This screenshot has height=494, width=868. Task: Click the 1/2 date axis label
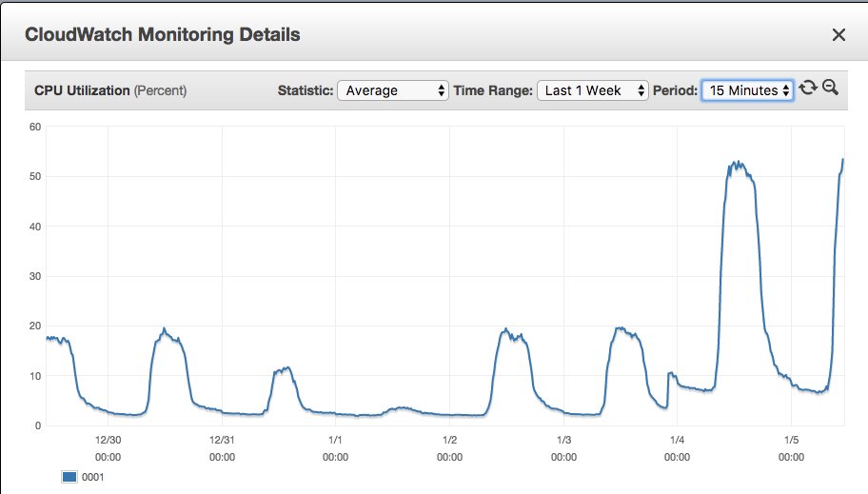coord(449,440)
